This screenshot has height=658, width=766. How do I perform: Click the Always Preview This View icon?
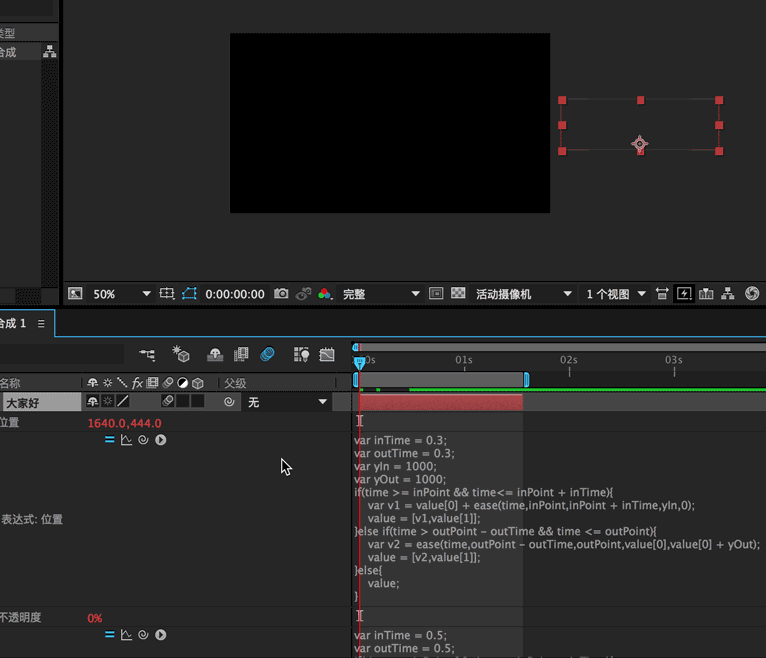click(x=75, y=294)
